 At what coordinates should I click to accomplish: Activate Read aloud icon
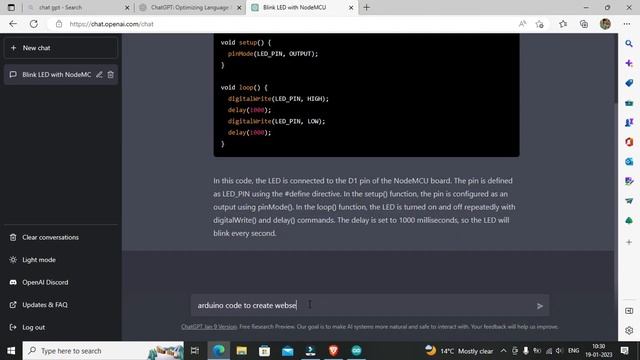pos(522,24)
